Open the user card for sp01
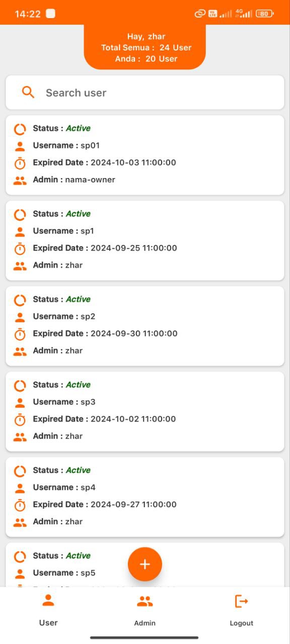 point(145,155)
